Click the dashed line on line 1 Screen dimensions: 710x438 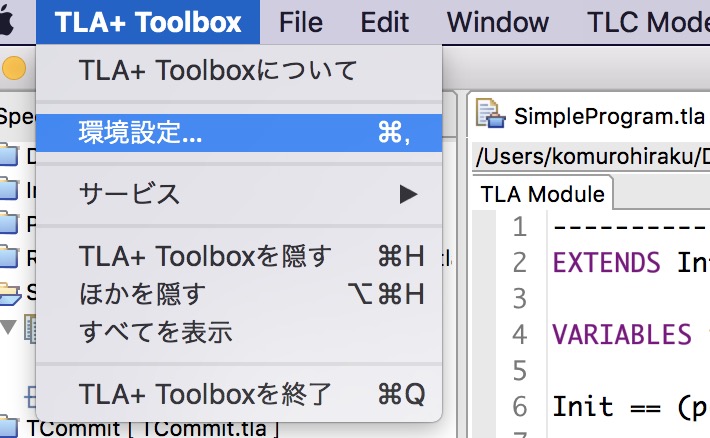(631, 227)
